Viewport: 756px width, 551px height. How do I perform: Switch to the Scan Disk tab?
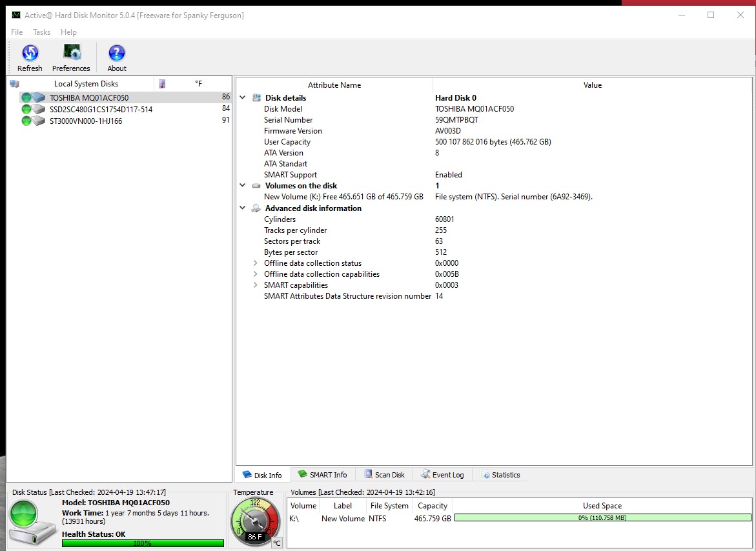[x=384, y=475]
